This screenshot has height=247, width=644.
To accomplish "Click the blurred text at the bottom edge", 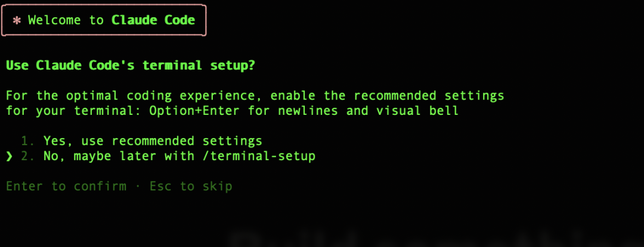I will point(435,240).
